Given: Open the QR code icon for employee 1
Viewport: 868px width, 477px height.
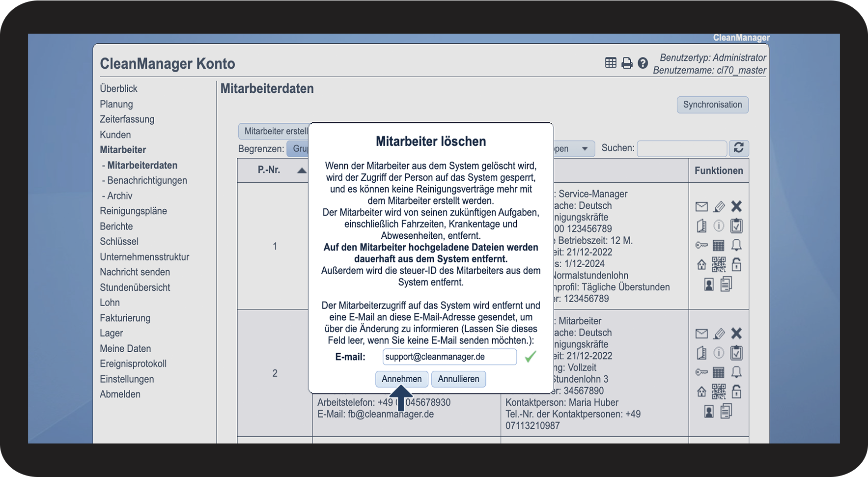Looking at the screenshot, I should pyautogui.click(x=719, y=265).
